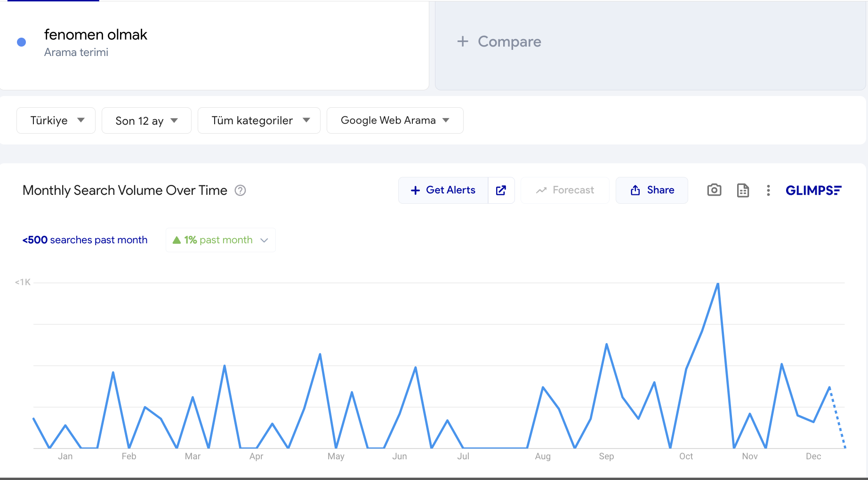Click the October peak on the chart
Screen dimensions: 868x480
coord(717,284)
